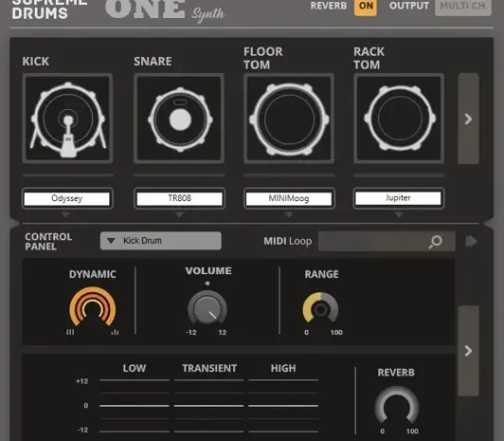This screenshot has width=504, height=441.
Task: Adjust the Dynamic arc control
Action: [93, 307]
